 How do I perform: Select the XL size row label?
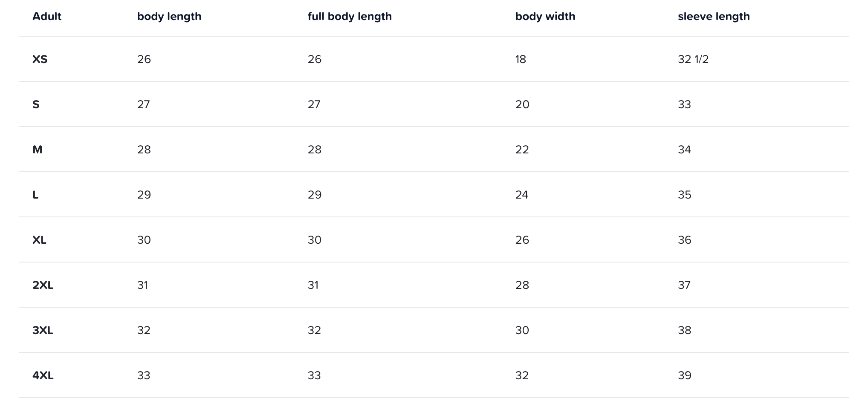point(40,240)
